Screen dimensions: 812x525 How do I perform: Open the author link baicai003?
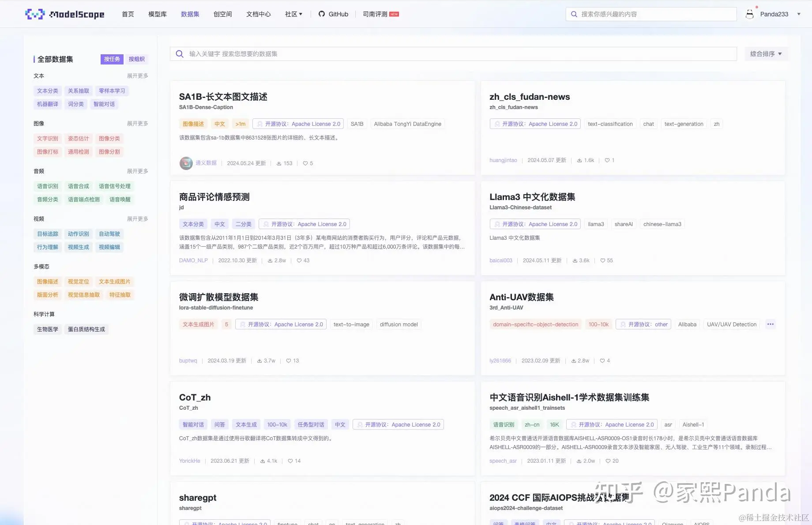(501, 261)
